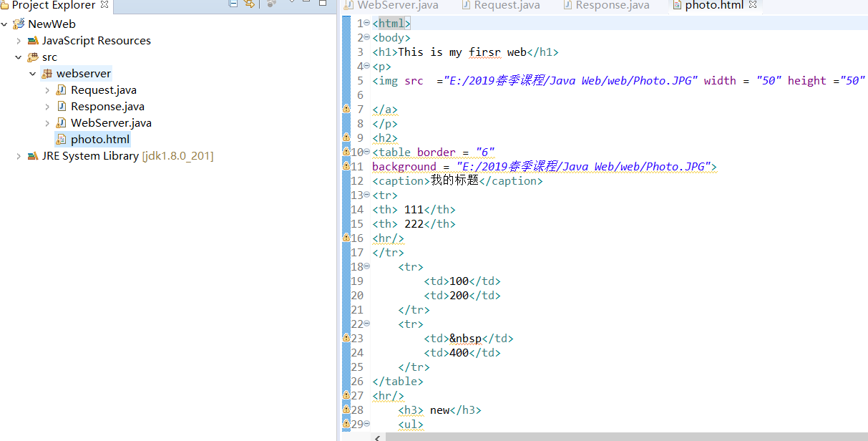Expand the WebServer.java tree node
This screenshot has width=868, height=441.
pyautogui.click(x=47, y=123)
